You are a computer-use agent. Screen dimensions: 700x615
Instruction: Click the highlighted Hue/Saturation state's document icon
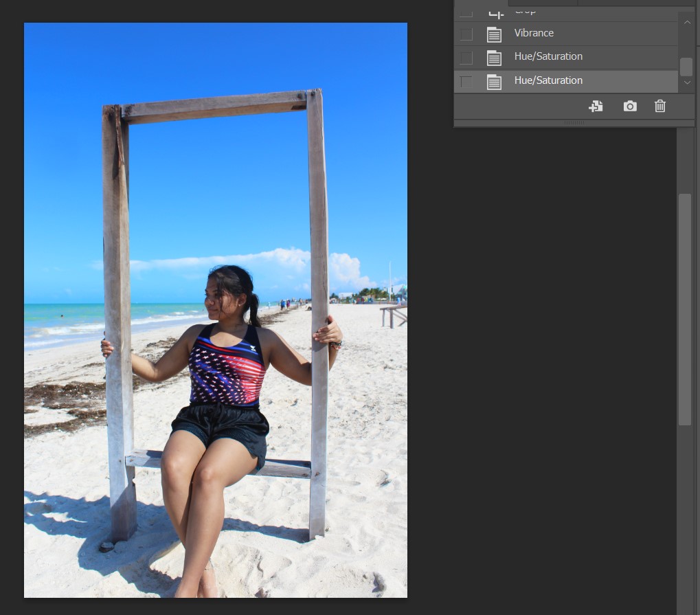click(494, 81)
